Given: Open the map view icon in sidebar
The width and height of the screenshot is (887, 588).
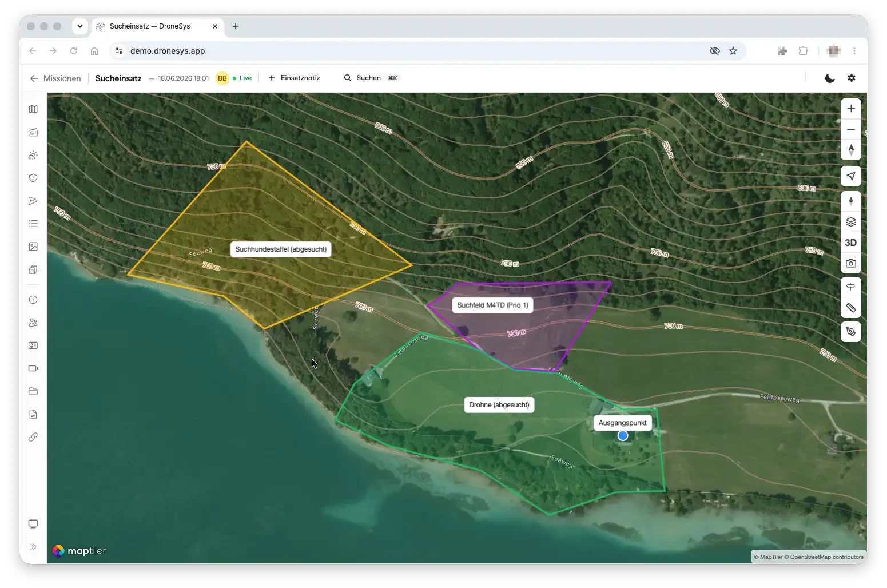Looking at the screenshot, I should tap(33, 109).
